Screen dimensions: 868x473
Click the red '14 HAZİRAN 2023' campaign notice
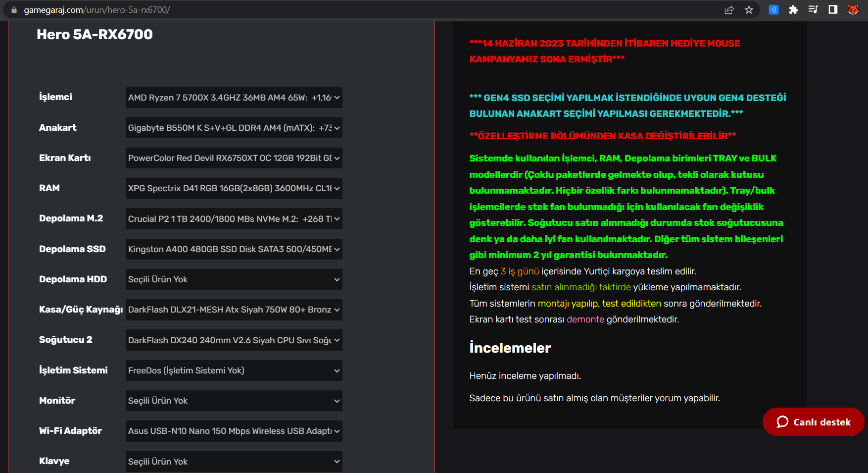click(605, 51)
